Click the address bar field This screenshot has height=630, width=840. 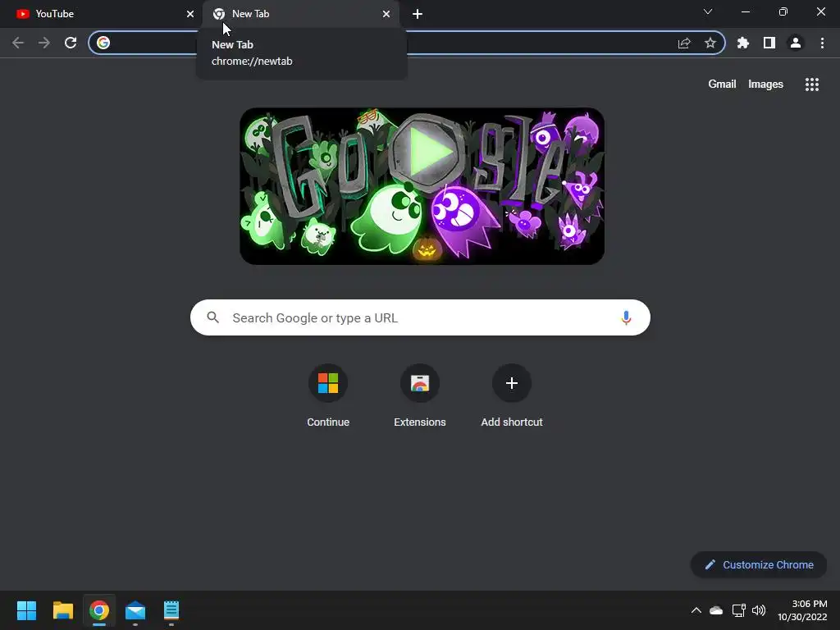[x=407, y=43]
